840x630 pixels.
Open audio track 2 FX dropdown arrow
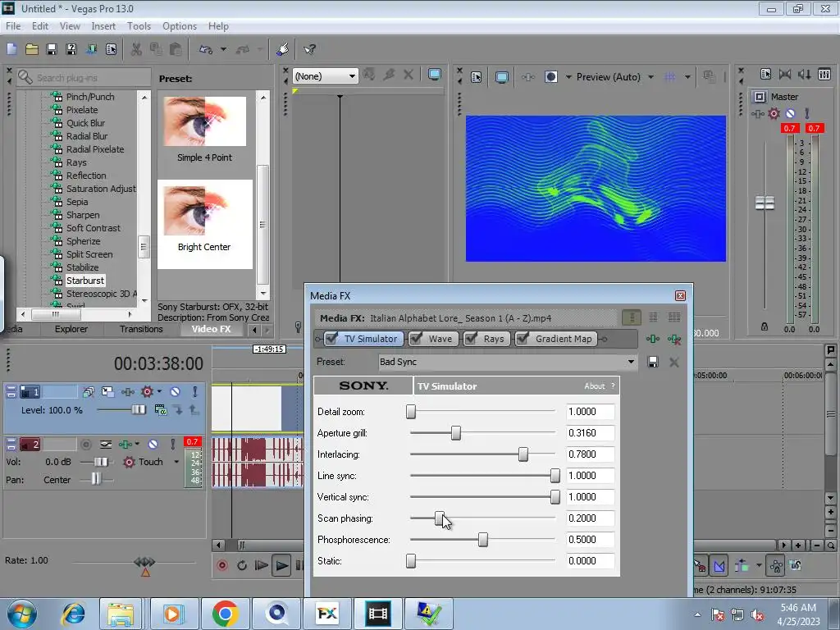(137, 444)
